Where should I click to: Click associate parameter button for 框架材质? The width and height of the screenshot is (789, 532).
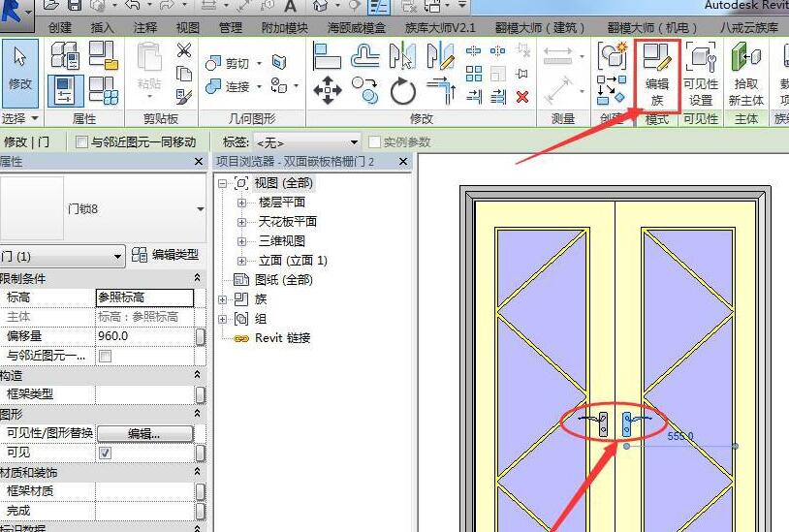pos(201,491)
